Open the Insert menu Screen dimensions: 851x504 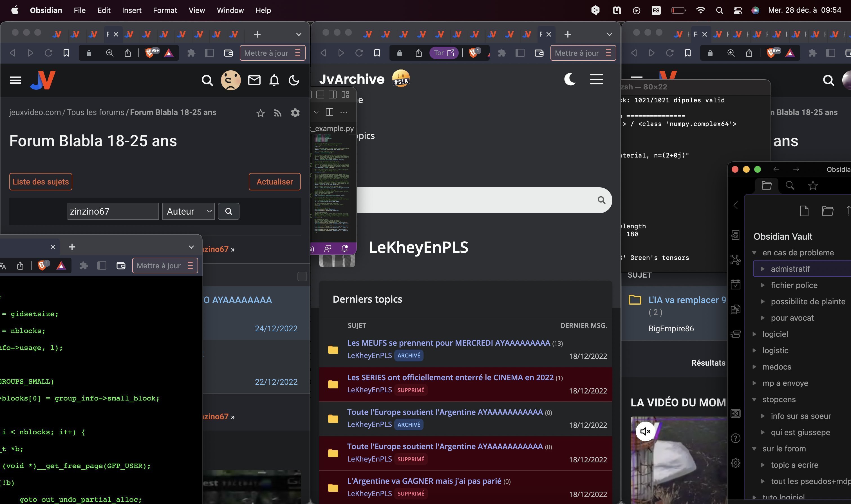click(132, 10)
